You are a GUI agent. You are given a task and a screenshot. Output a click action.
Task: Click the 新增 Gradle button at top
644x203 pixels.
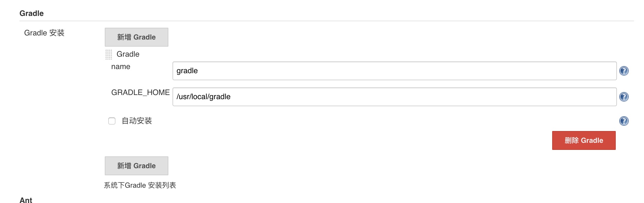pyautogui.click(x=136, y=37)
